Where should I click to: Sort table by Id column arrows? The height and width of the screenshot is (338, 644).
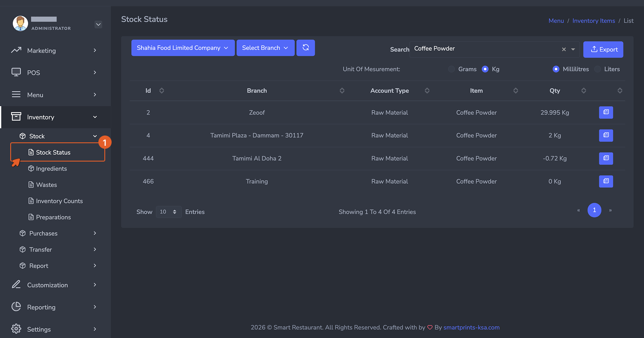click(x=161, y=91)
